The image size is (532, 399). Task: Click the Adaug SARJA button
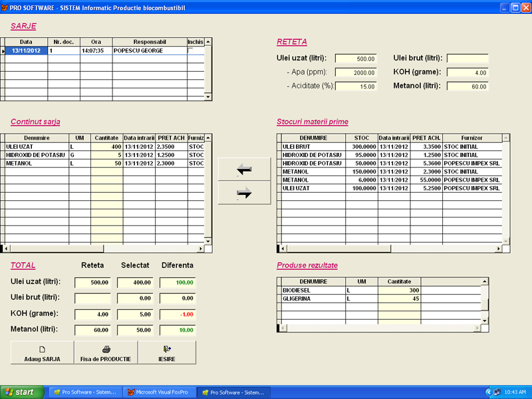click(42, 353)
